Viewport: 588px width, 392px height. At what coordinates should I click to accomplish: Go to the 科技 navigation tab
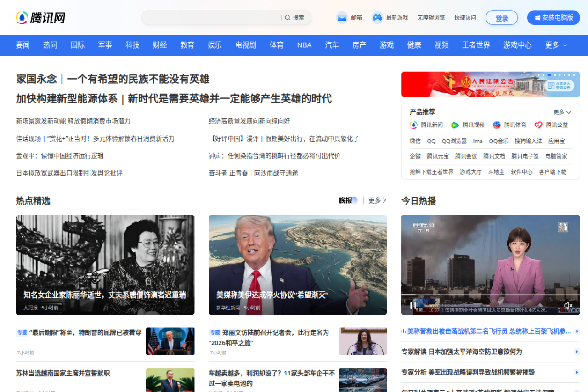[132, 45]
